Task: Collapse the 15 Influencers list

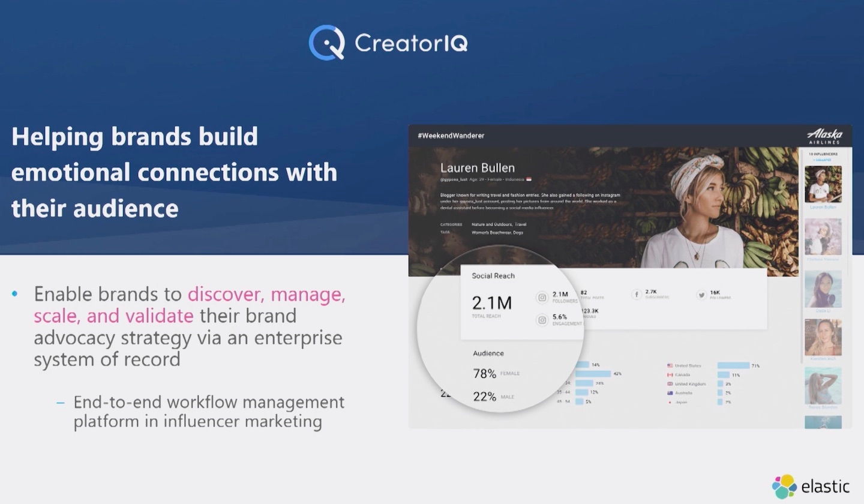Action: click(x=823, y=160)
